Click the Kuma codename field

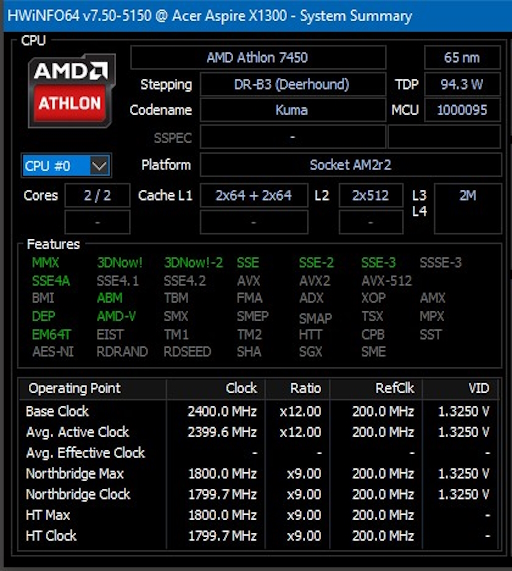coord(292,110)
